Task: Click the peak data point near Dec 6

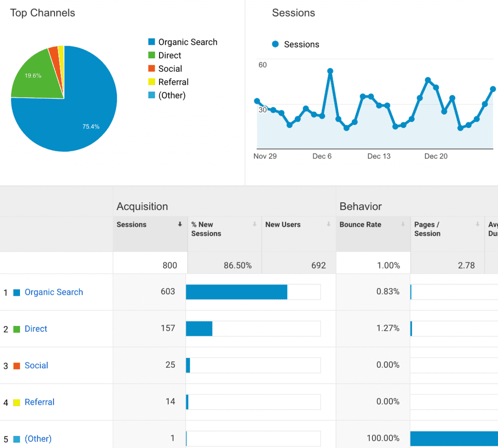Action: point(330,71)
